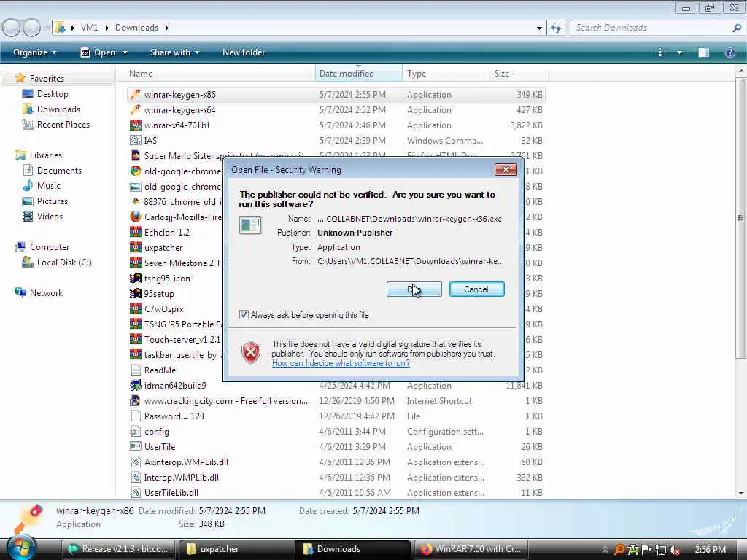Click the Computer node in sidebar
Screen dimensions: 747x560
click(x=42, y=246)
